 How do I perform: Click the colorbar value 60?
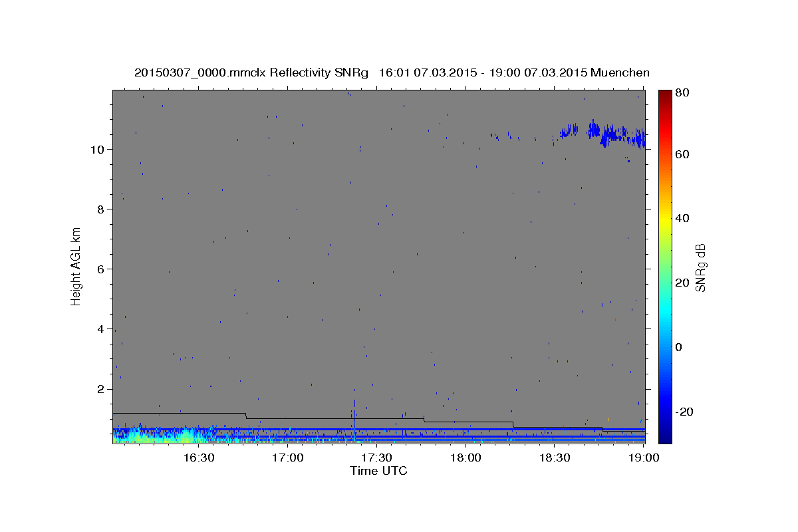(682, 154)
